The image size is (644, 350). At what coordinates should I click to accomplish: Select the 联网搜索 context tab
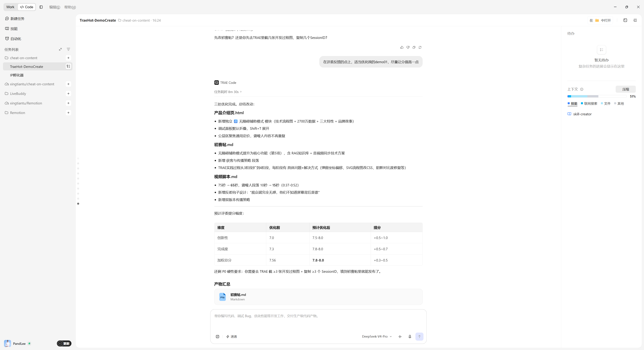click(589, 104)
